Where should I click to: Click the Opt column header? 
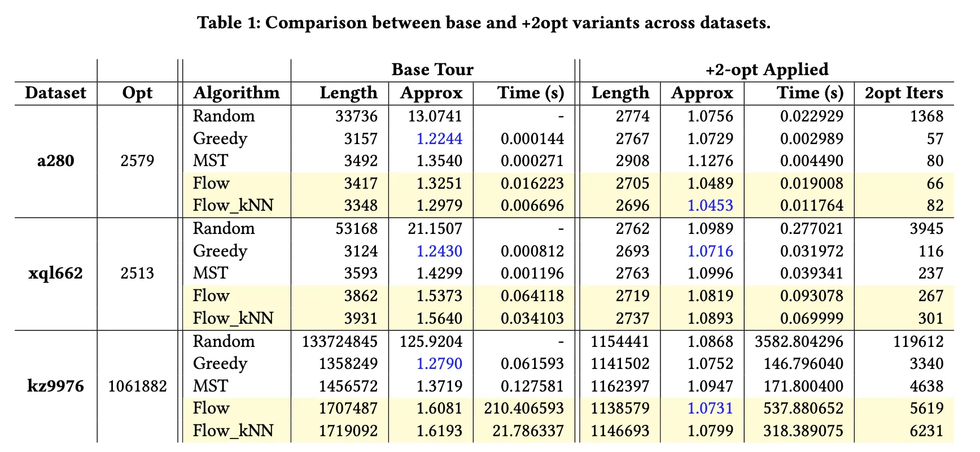coord(137,93)
